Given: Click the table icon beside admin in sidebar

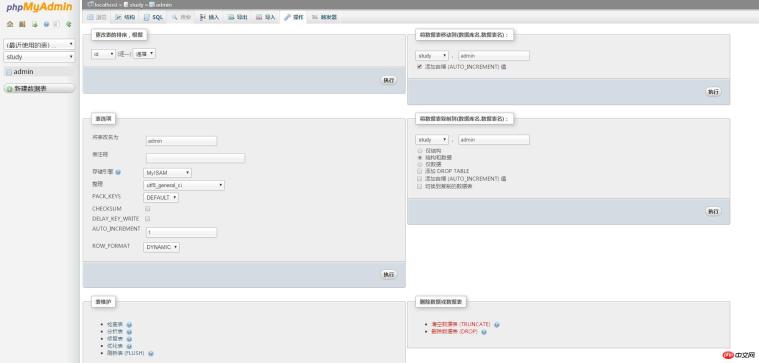Looking at the screenshot, I should [8, 72].
